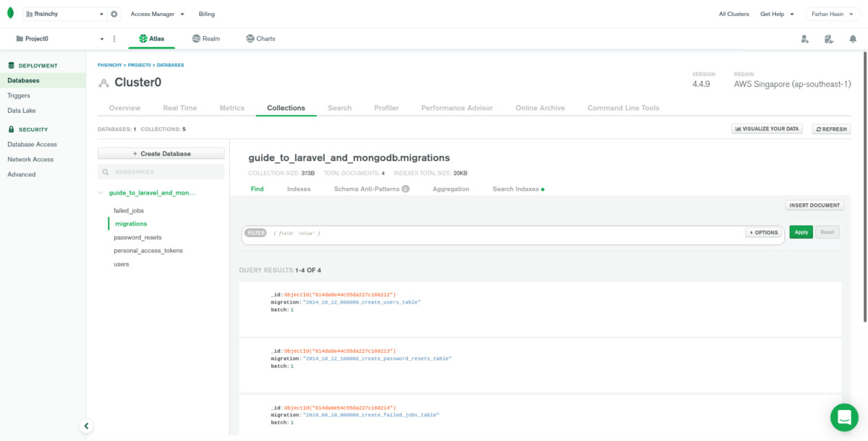Click the Refresh button

832,129
